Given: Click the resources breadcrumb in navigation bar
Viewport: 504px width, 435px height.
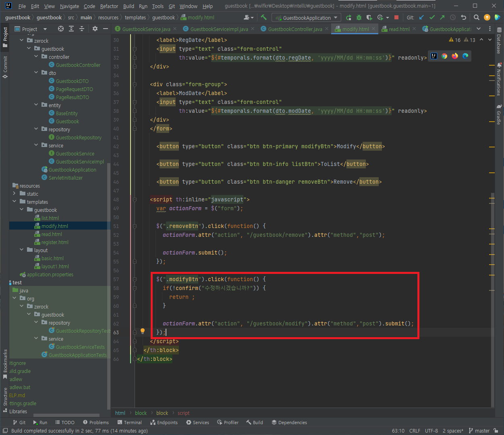Looking at the screenshot, I should 108,18.
